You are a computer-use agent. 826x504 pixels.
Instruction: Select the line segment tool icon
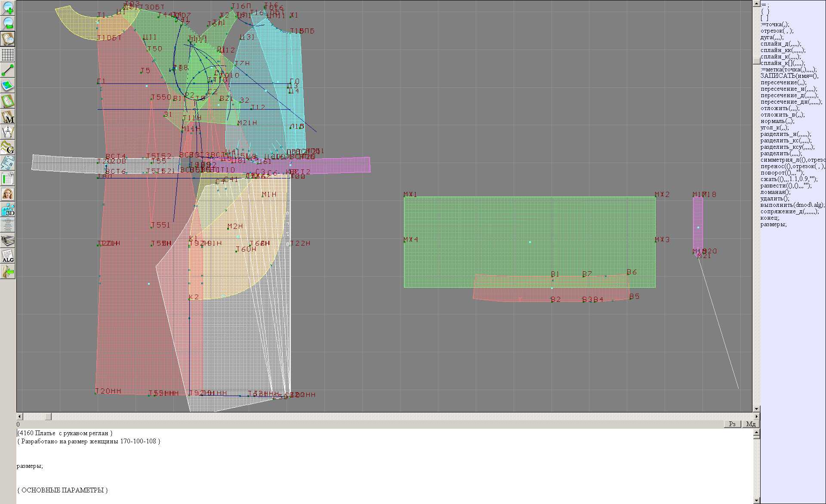click(x=8, y=70)
